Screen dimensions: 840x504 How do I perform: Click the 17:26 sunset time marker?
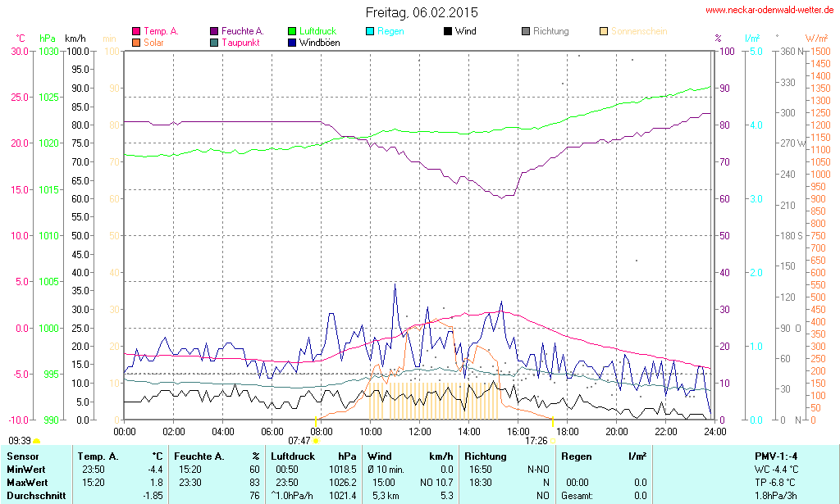pos(536,440)
